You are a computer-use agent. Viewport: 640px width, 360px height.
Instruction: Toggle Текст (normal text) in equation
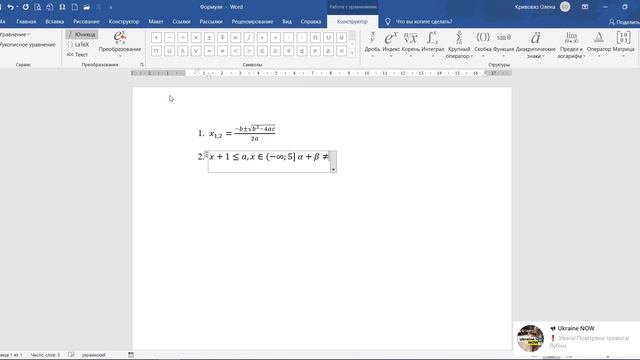coord(78,54)
